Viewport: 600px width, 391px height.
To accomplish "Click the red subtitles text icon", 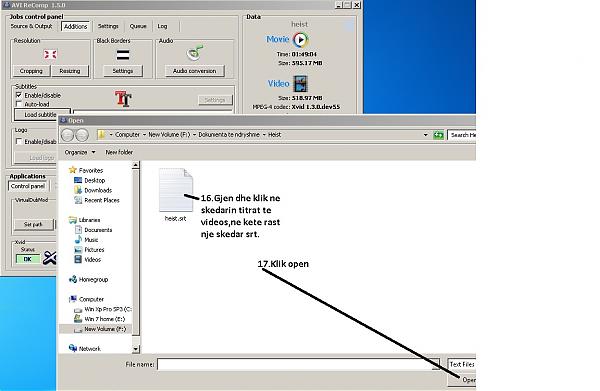I will coord(123,99).
